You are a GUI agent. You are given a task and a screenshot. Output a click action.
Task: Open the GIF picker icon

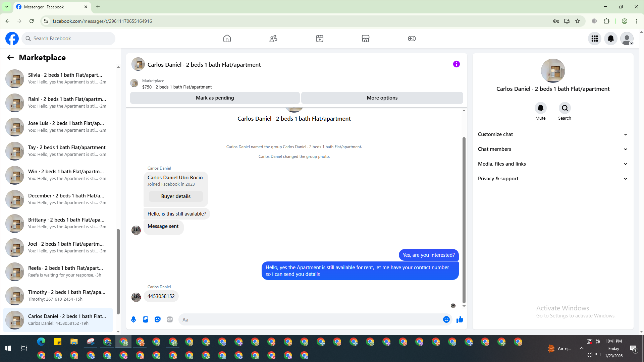click(x=170, y=319)
